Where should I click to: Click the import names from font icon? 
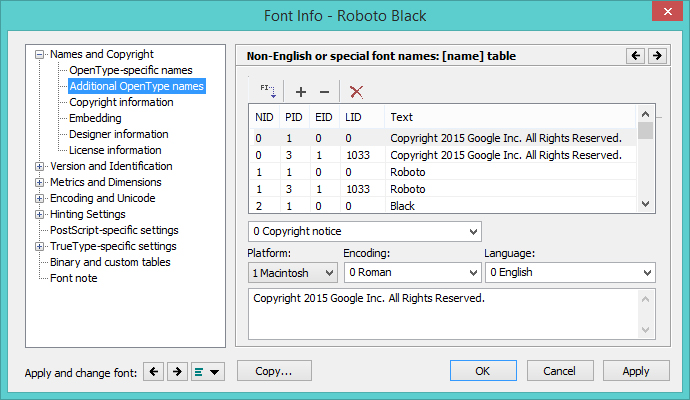(267, 91)
